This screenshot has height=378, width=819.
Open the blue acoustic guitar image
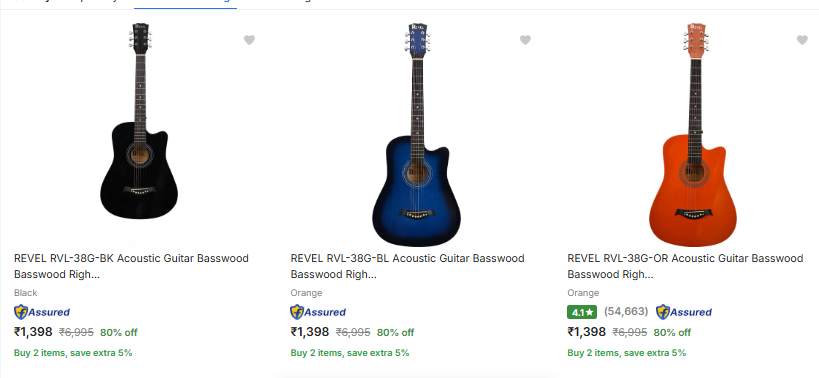[x=416, y=134]
